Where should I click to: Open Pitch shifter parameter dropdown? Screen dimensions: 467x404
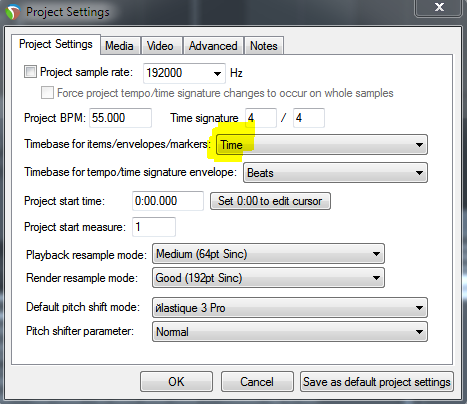pos(290,332)
